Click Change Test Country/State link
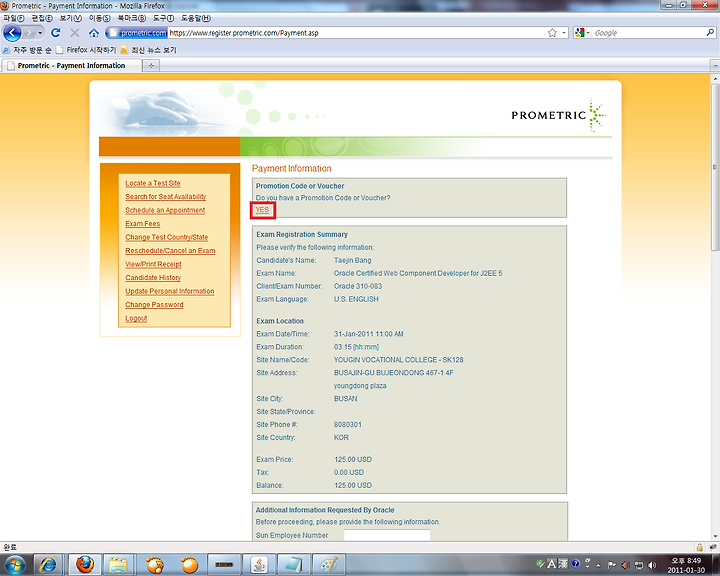This screenshot has height=576, width=720. point(167,237)
